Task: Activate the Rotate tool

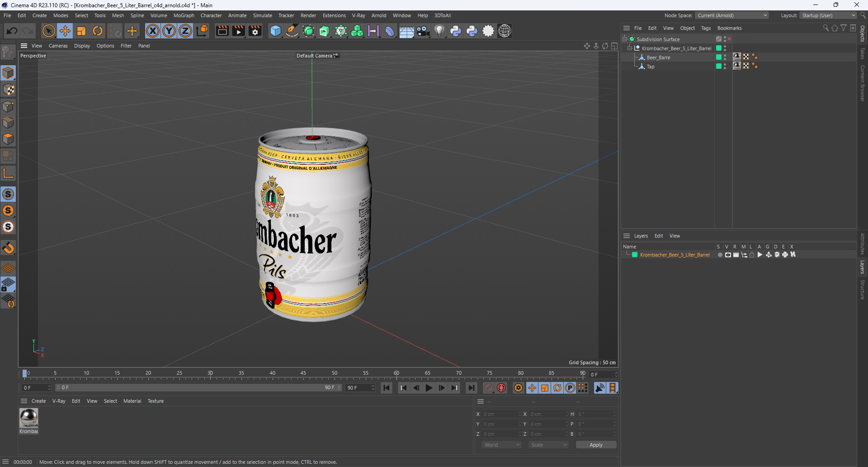Action: 98,31
